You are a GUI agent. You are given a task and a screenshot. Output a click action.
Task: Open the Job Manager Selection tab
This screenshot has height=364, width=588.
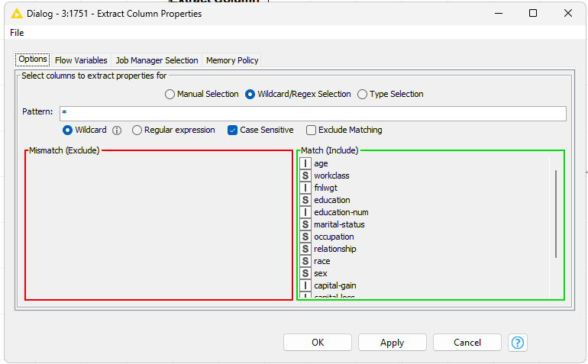pyautogui.click(x=157, y=60)
